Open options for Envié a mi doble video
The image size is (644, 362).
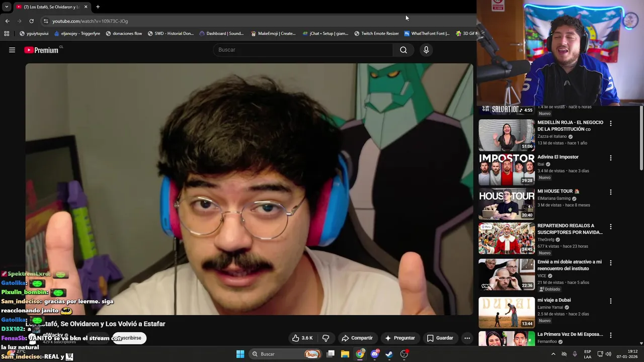611,262
